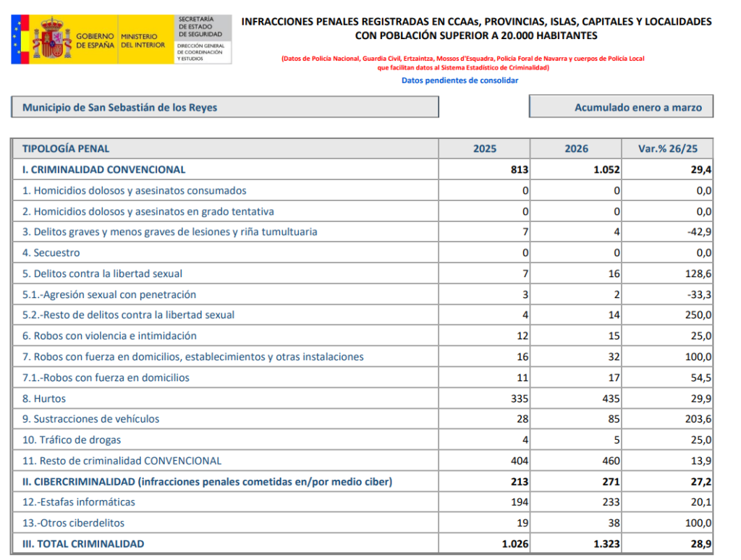Screen dimensions: 741x560
Task: Select the '27,2' variation value
Action: click(701, 482)
